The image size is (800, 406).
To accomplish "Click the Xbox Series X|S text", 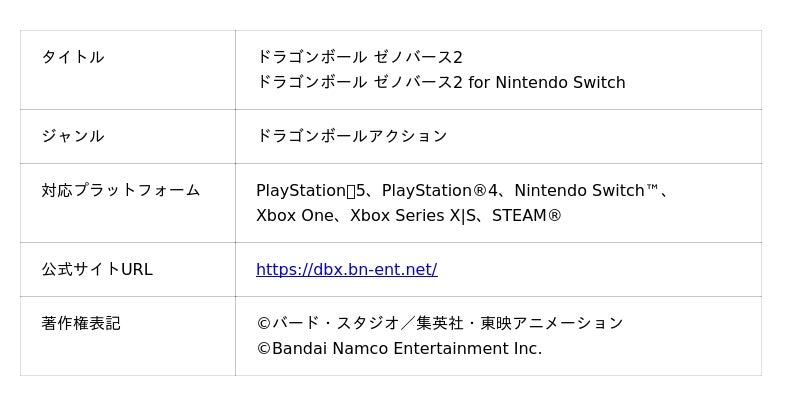I will [x=414, y=215].
